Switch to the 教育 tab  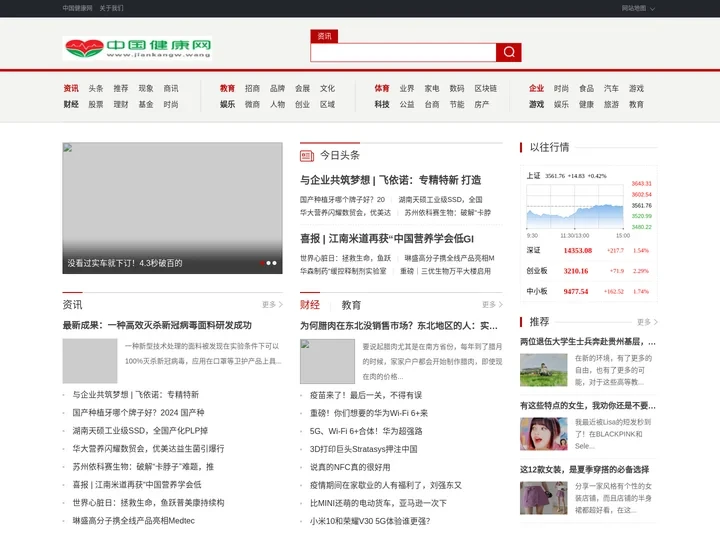pos(351,305)
